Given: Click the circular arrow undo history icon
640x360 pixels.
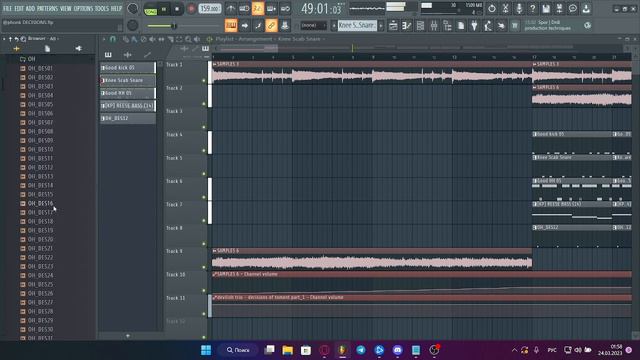Looking at the screenshot, I should [x=492, y=9].
